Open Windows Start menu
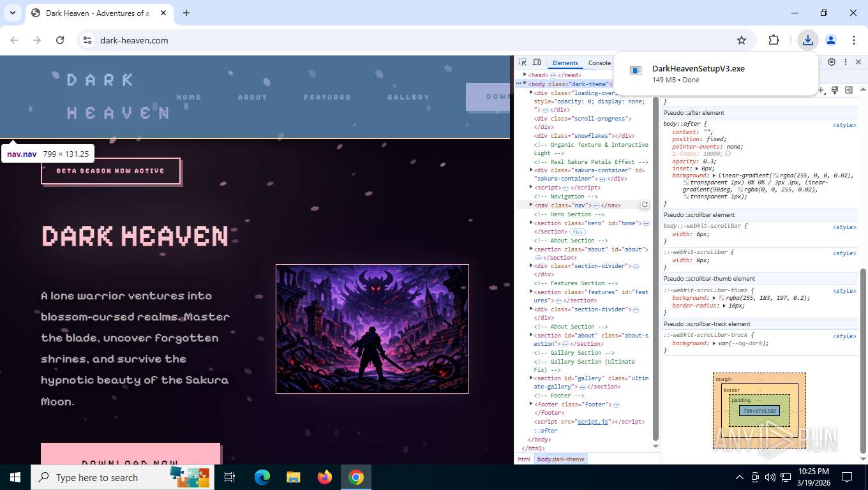Viewport: 868px width, 490px height. 15,477
